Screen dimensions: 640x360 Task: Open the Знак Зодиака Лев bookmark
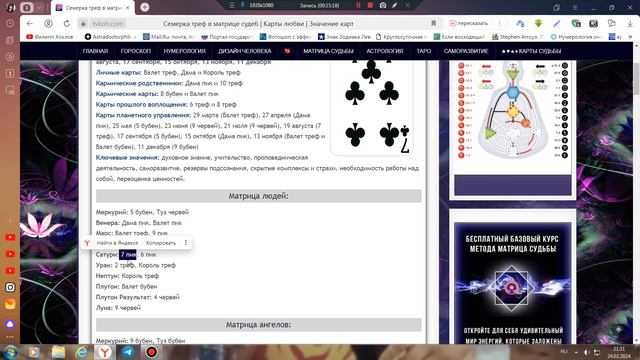[344, 37]
